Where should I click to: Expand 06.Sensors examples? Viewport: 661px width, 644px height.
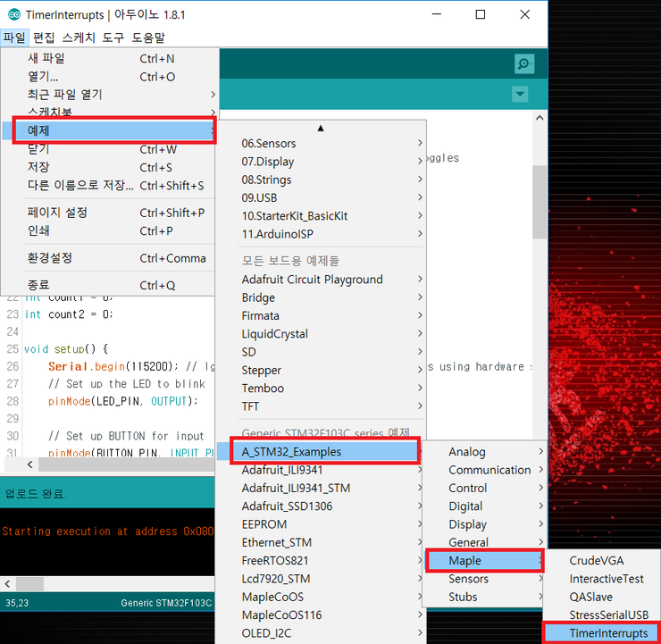click(x=321, y=143)
